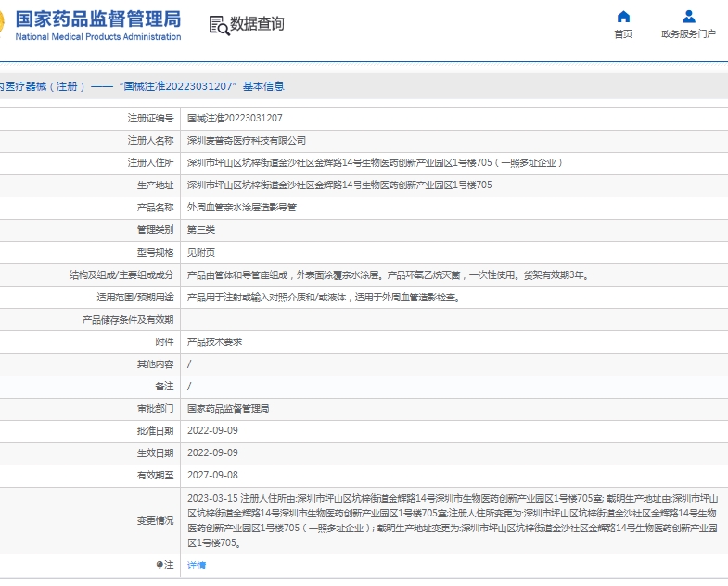Click the 生产地址 address value
The height and width of the screenshot is (586, 728).
[339, 185]
